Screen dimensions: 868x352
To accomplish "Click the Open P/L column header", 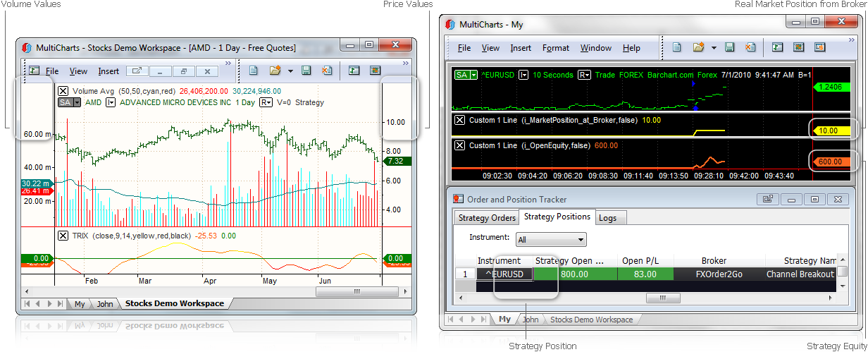I will (642, 261).
